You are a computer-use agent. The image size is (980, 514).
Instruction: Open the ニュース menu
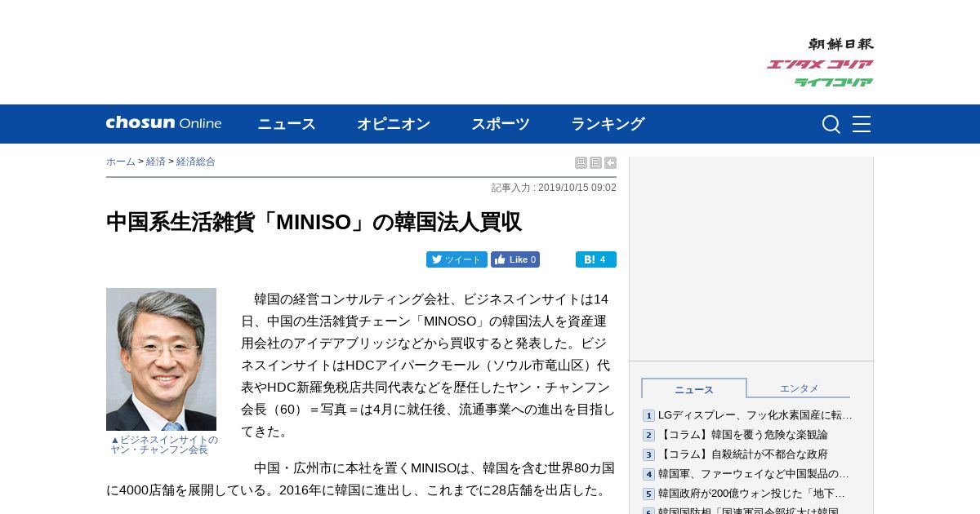287,124
